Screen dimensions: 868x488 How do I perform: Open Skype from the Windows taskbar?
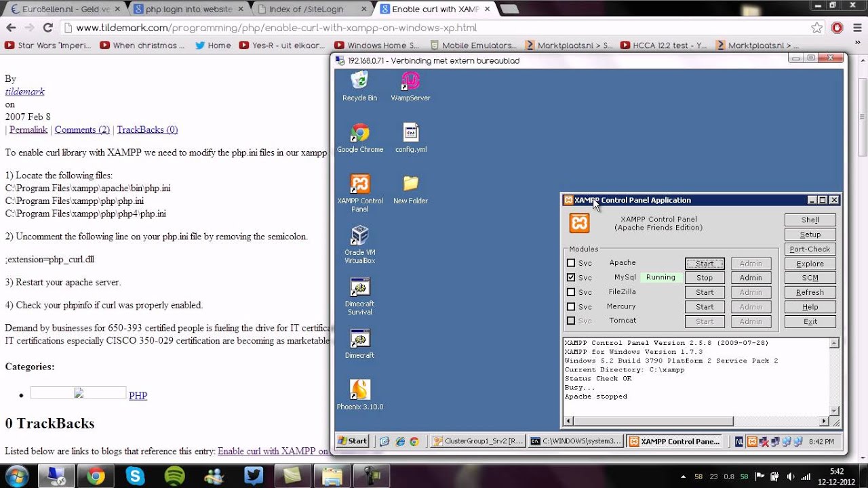coord(136,476)
